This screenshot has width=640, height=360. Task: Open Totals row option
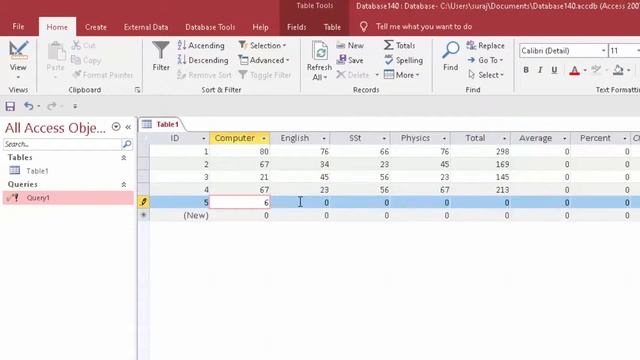pos(400,45)
